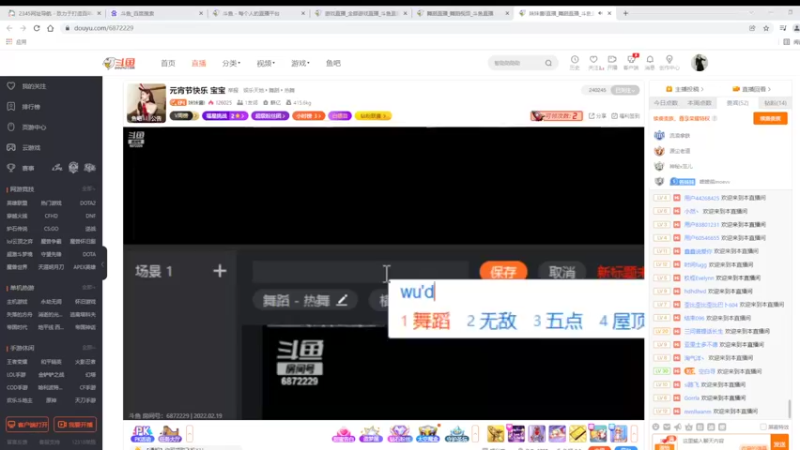
Task: Click the 取消 cancel button
Action: tap(562, 271)
